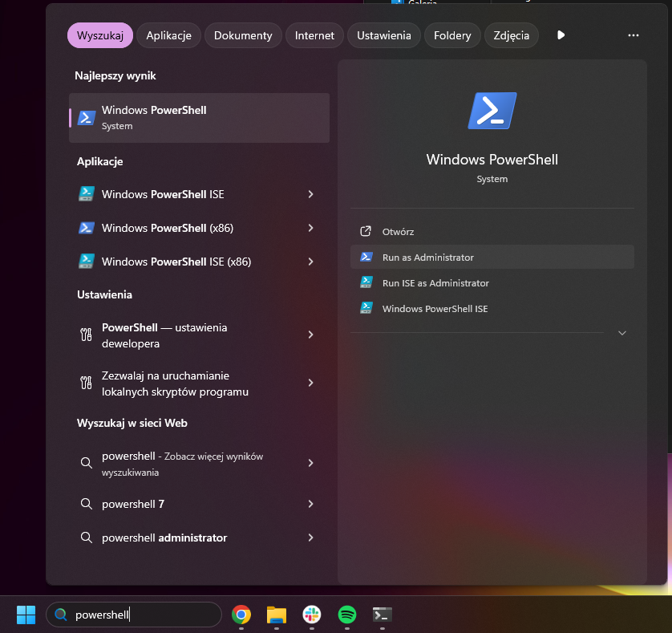Click magnifier icon beside powershell 7
The image size is (672, 633).
click(86, 504)
